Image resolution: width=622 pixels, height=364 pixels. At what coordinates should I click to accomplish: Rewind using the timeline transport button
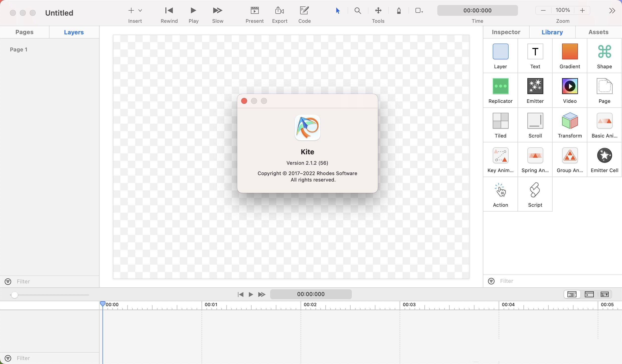[x=240, y=294]
